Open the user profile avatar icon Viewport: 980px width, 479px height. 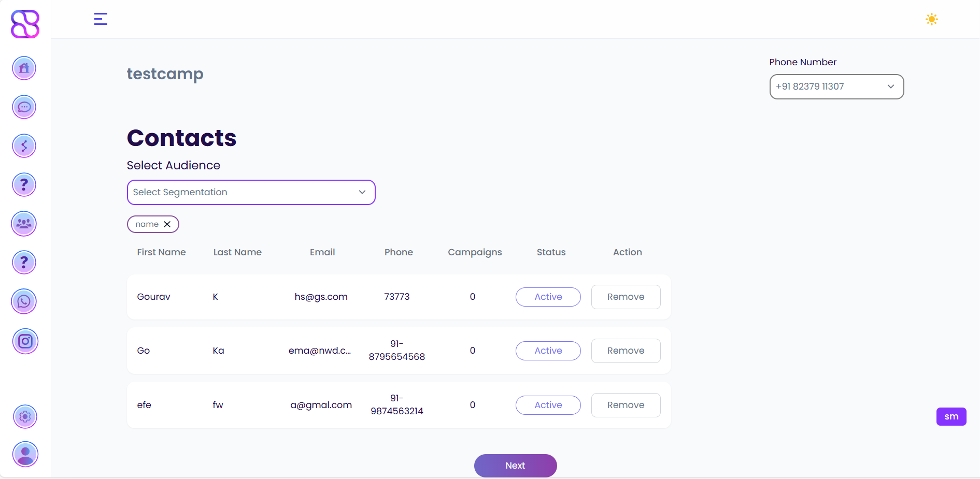pyautogui.click(x=25, y=454)
